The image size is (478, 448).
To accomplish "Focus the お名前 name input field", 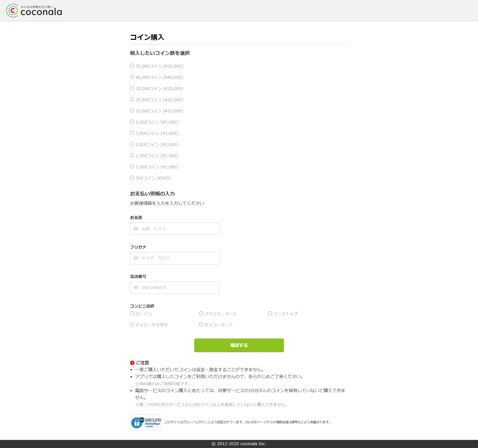I will 175,229.
